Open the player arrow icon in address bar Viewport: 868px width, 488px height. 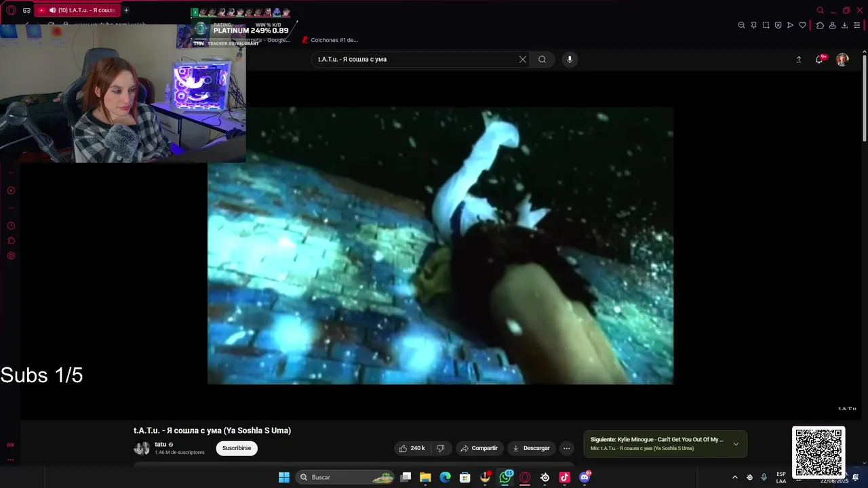(x=790, y=25)
